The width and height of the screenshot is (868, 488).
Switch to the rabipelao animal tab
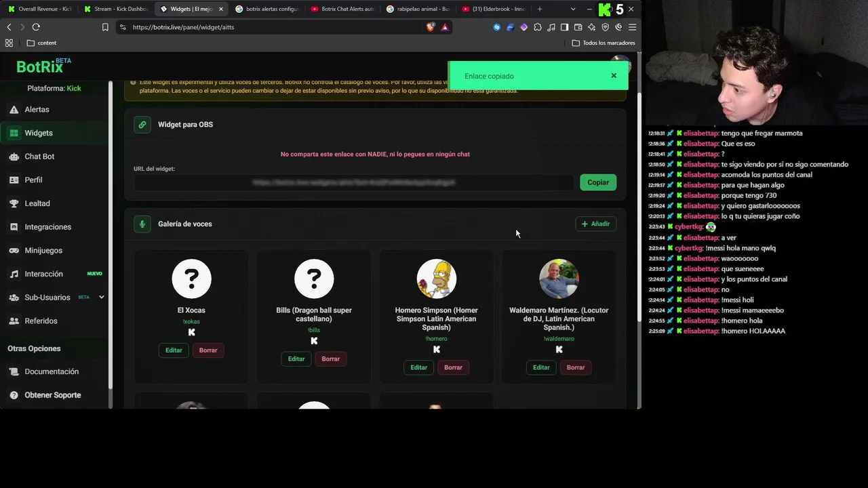[x=418, y=9]
